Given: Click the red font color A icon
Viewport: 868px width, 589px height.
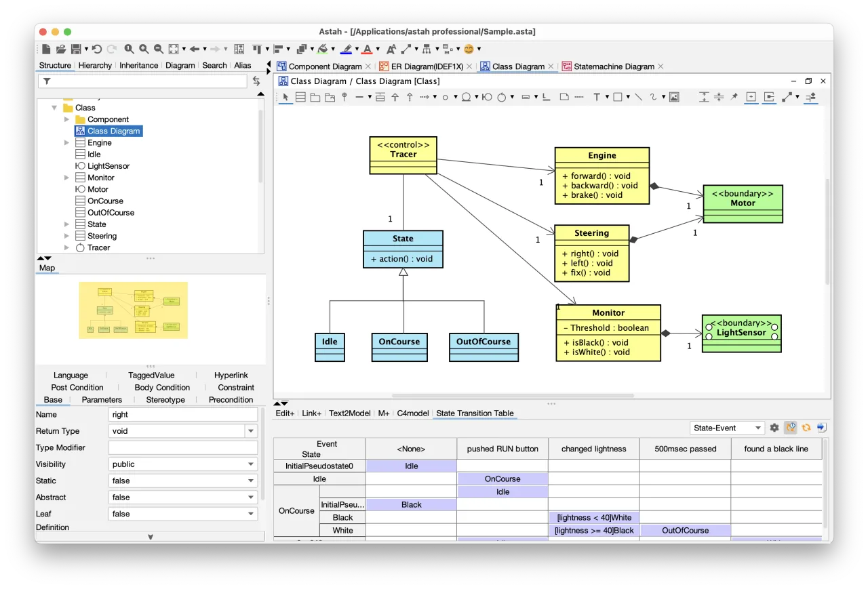Looking at the screenshot, I should point(368,49).
